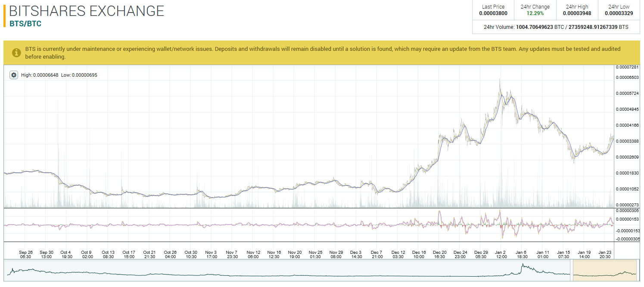Click the 24hr Low value 0.00003329
Viewport: 644px width, 287px height.
click(x=619, y=13)
